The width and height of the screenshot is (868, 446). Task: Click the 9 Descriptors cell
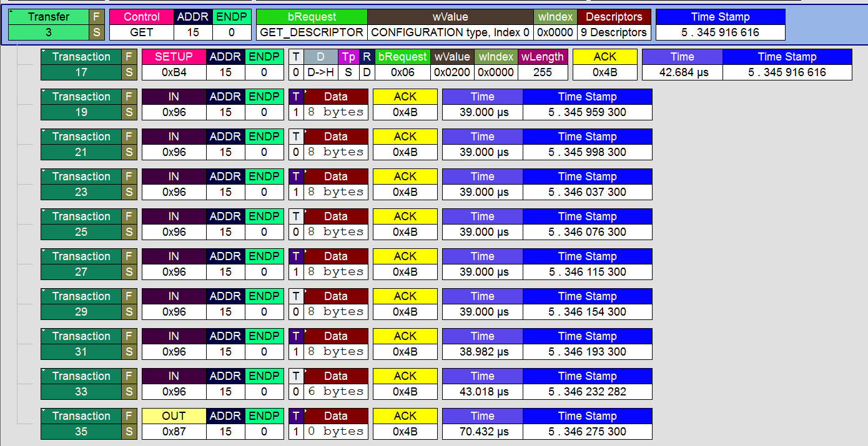(614, 24)
